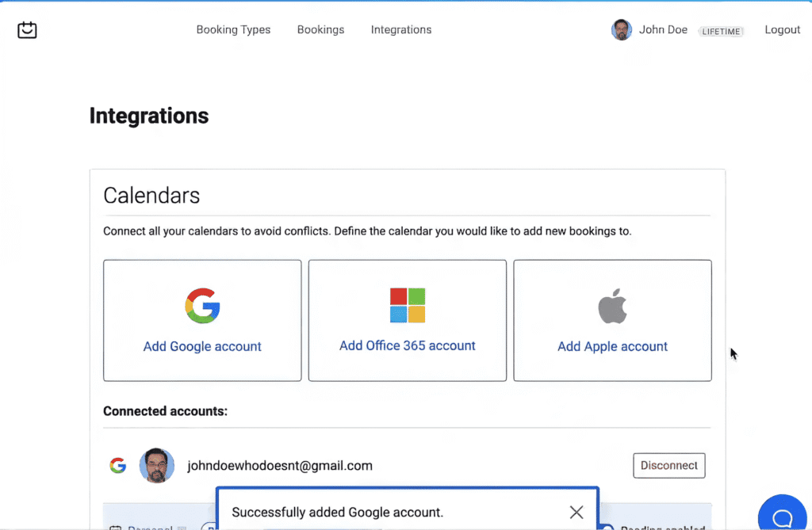Screen dimensions: 812x530
Task: Click the Integrations page title
Action: coord(149,116)
